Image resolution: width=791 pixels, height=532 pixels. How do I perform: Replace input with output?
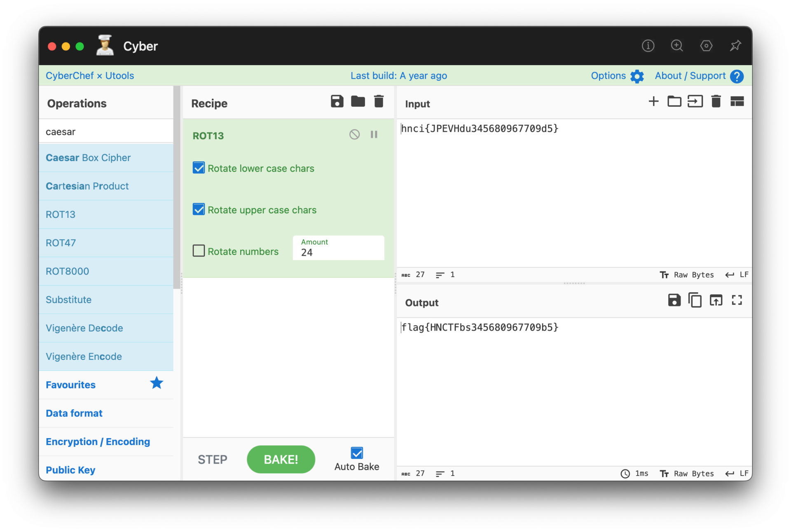tap(716, 300)
